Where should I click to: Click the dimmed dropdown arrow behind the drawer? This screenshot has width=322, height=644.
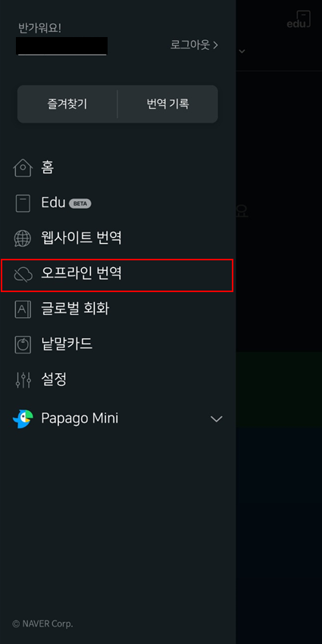coord(242,51)
